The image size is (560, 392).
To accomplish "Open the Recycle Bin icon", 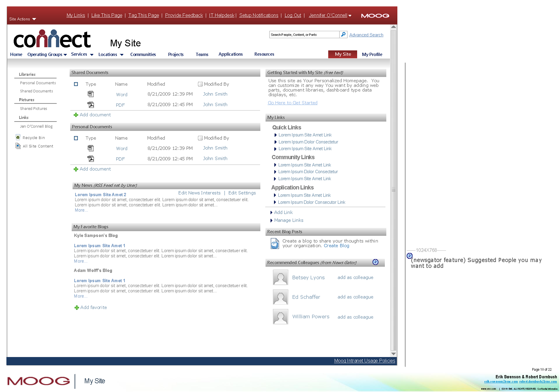I will coord(18,137).
